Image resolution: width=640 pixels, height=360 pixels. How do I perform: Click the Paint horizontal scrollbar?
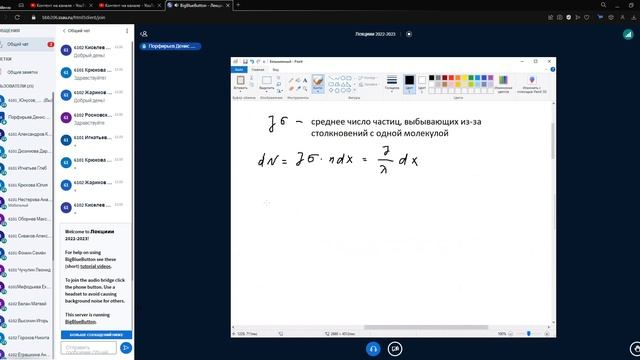coord(426,327)
